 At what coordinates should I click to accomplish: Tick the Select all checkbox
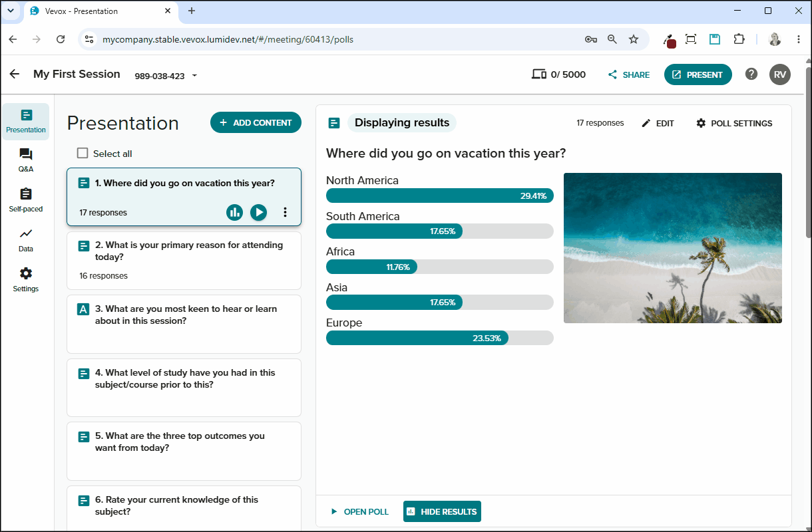coord(83,153)
